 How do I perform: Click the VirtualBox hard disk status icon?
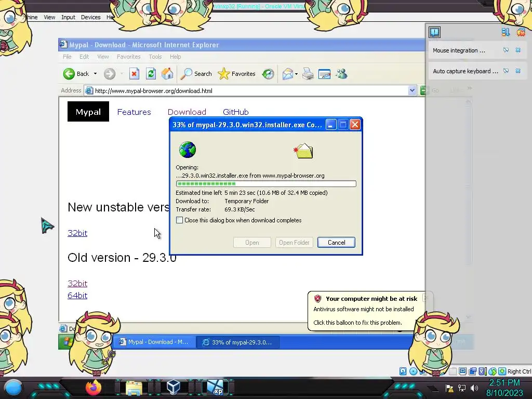pyautogui.click(x=403, y=371)
